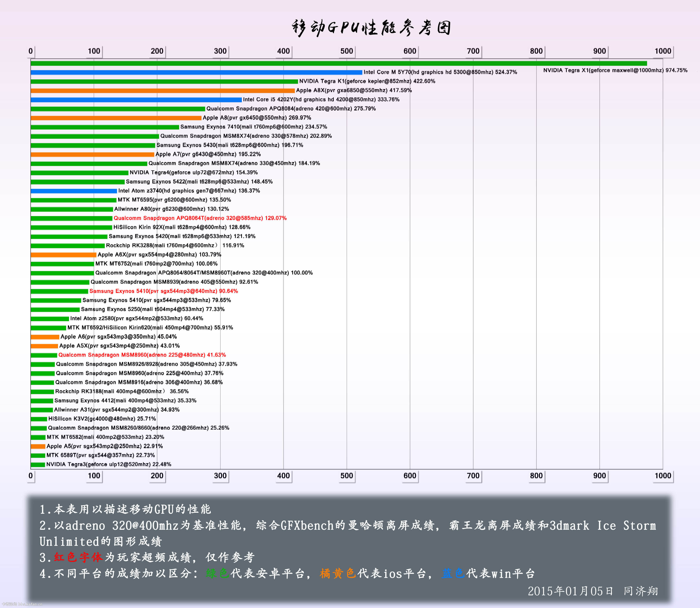Screen dimensions: 700x608
Task: Click the Allwinner A31 label
Action: [x=117, y=410]
